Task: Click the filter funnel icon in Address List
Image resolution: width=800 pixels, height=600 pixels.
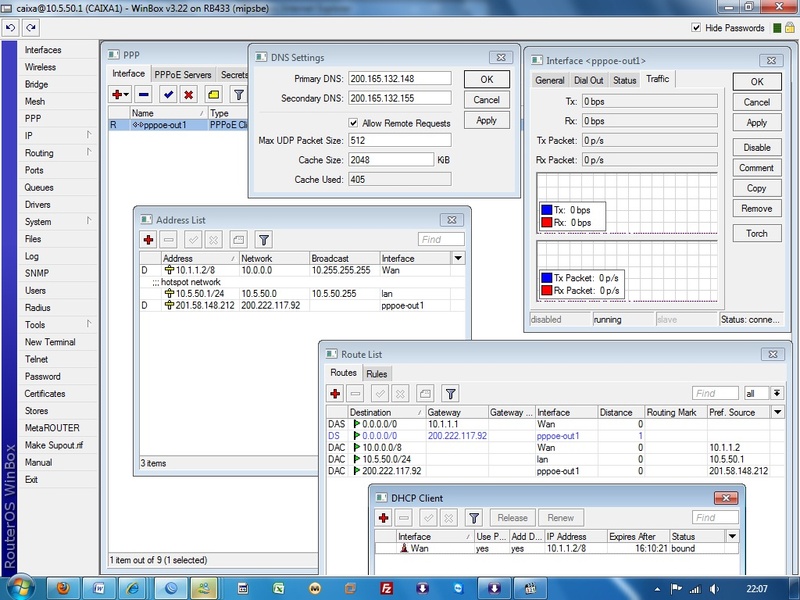Action: click(264, 240)
